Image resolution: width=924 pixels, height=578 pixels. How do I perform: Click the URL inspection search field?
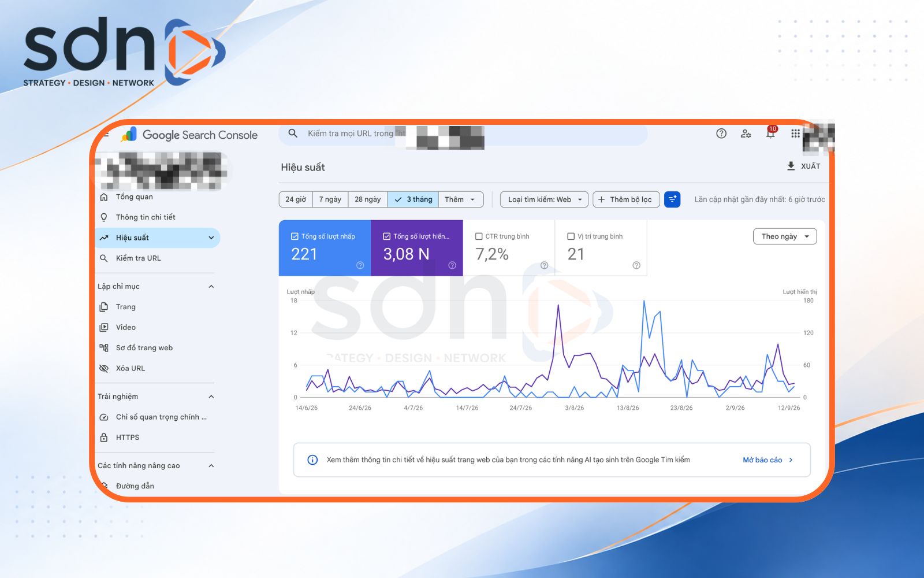(463, 134)
